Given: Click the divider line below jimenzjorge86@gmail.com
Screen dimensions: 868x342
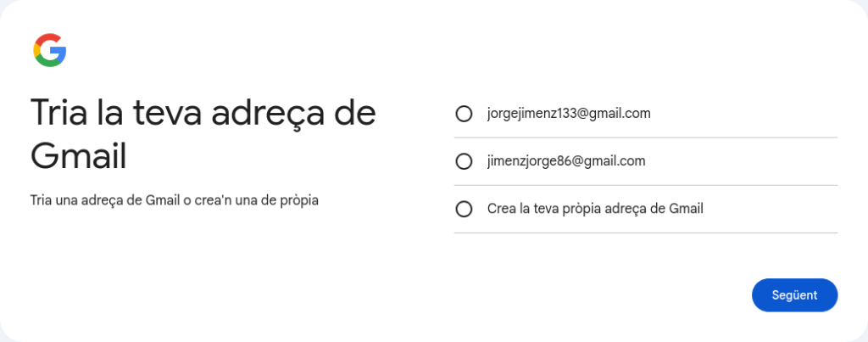Looking at the screenshot, I should tap(646, 185).
